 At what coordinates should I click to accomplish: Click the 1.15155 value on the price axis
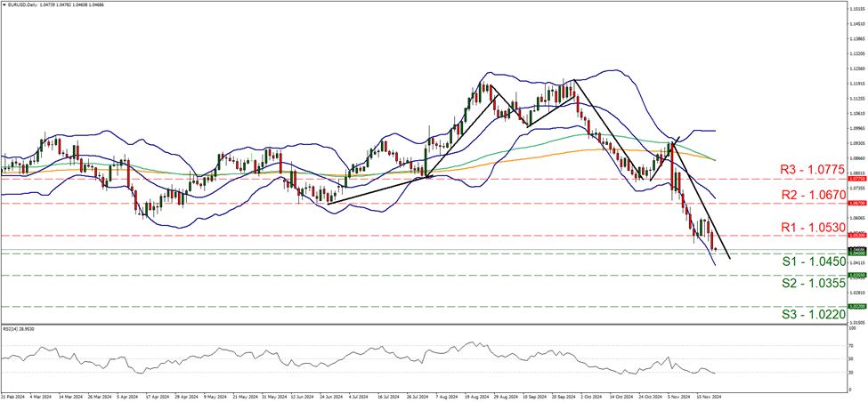(856, 9)
